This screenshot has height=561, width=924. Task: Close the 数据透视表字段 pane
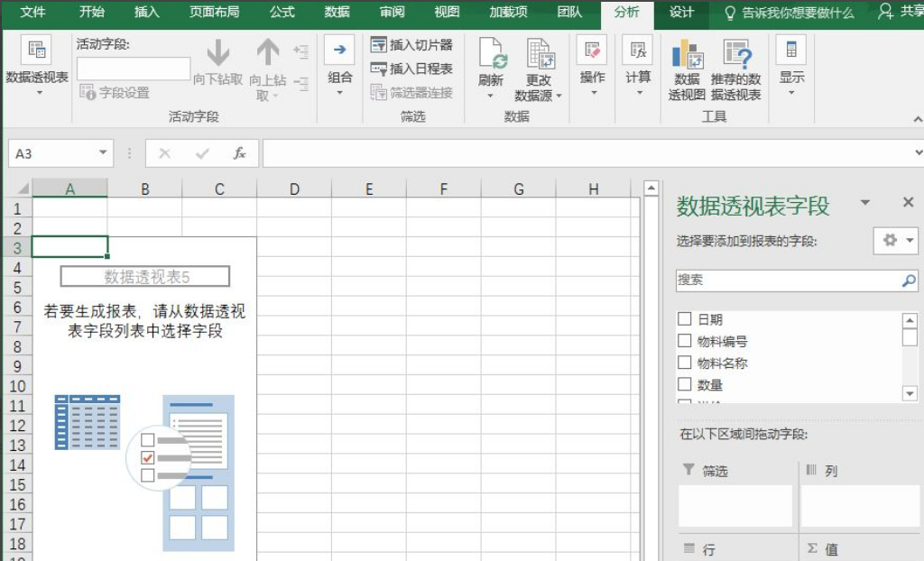pyautogui.click(x=908, y=202)
